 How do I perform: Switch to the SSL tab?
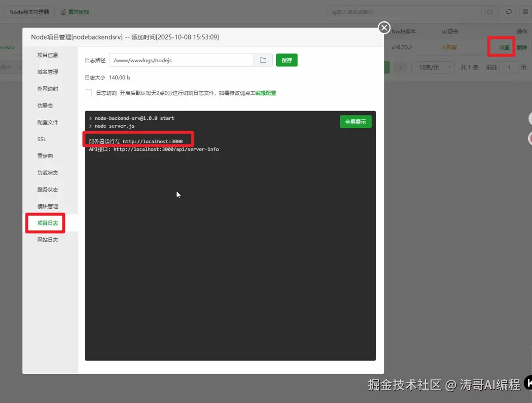point(41,139)
